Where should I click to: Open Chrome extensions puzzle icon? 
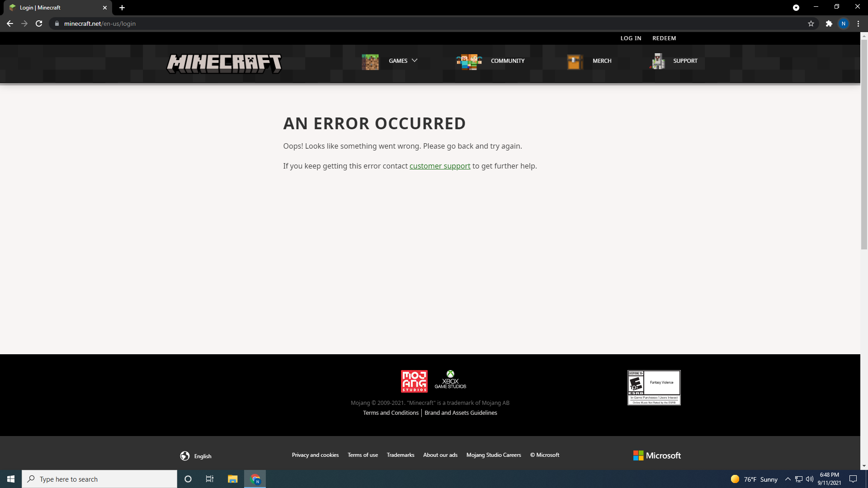(x=829, y=23)
